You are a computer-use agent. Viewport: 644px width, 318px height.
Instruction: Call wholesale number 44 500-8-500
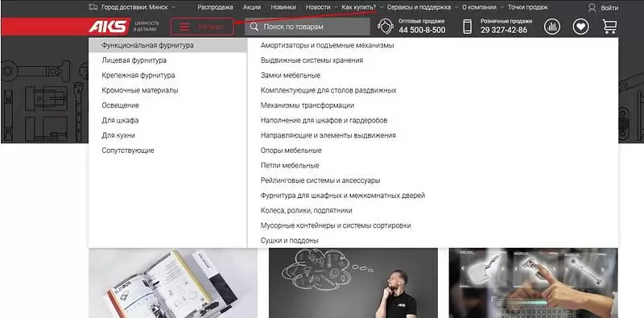(x=422, y=30)
